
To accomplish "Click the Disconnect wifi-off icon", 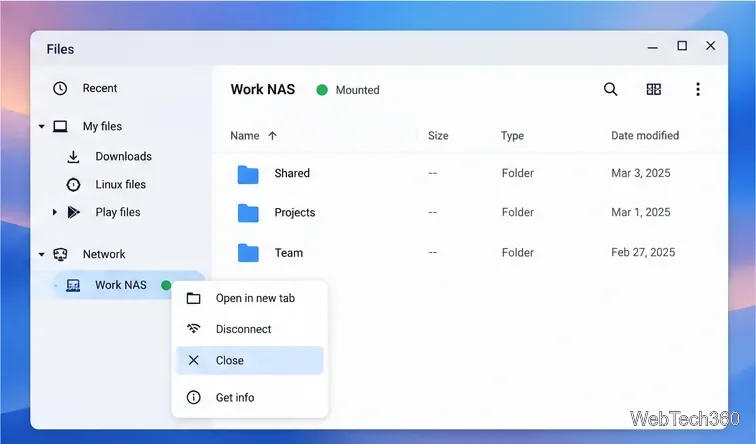I will pos(193,329).
